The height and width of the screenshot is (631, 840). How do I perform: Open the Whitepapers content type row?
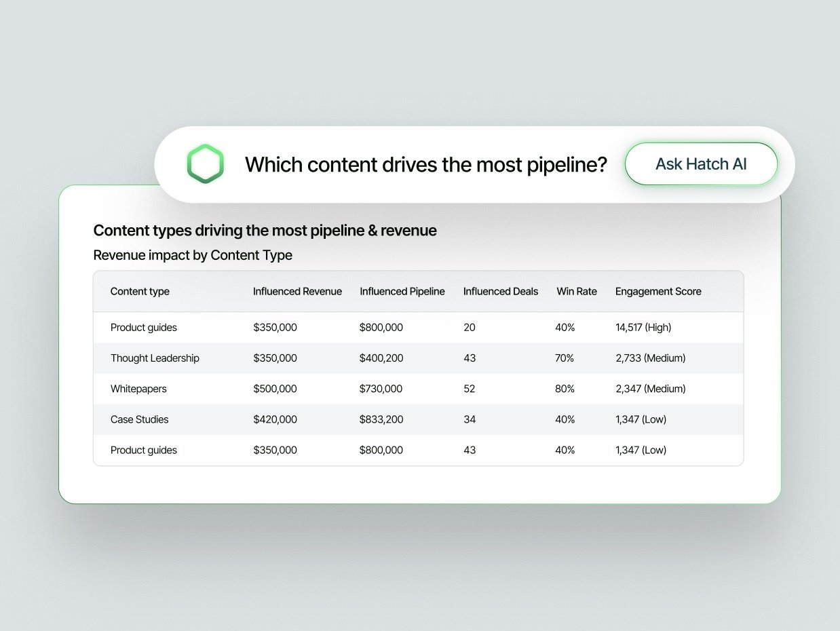point(138,389)
